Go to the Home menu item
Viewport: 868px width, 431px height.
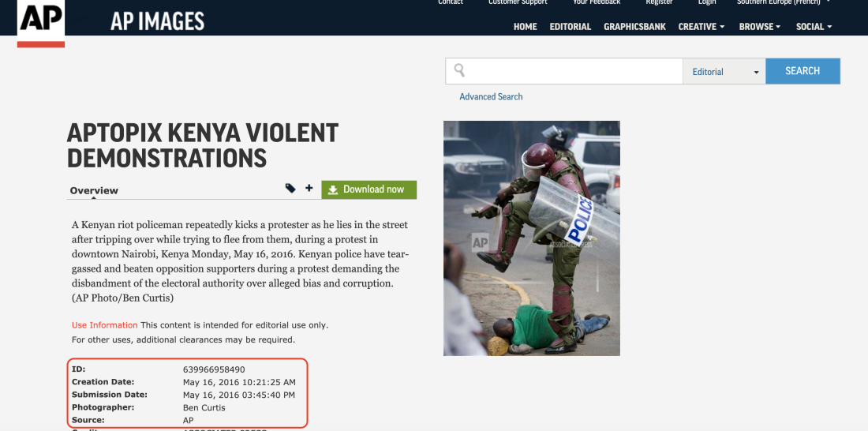[525, 27]
